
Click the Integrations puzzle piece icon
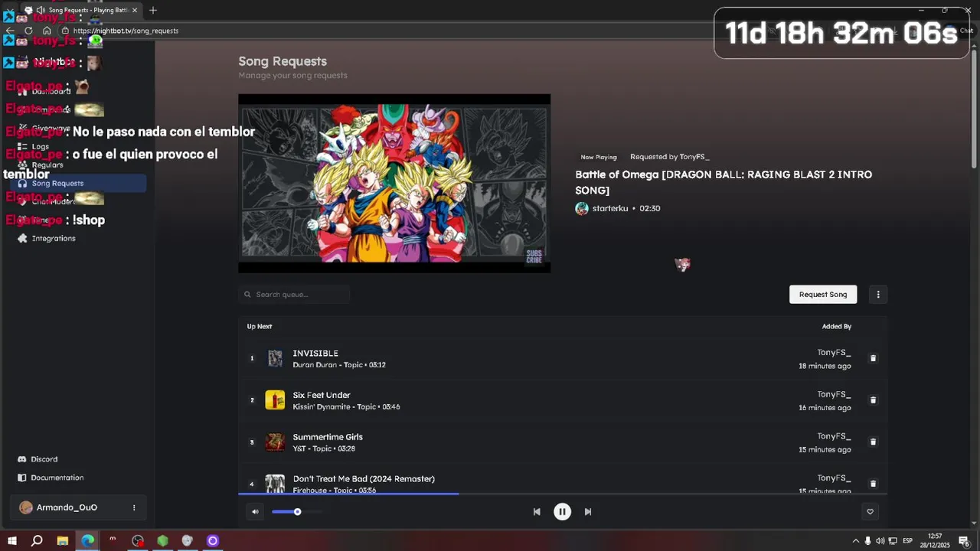(22, 239)
